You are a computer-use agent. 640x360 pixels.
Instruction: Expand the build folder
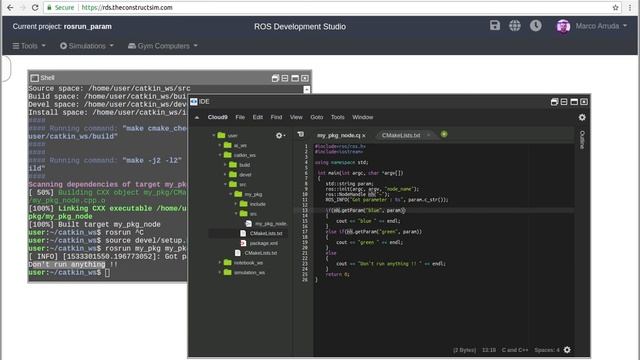(225, 164)
